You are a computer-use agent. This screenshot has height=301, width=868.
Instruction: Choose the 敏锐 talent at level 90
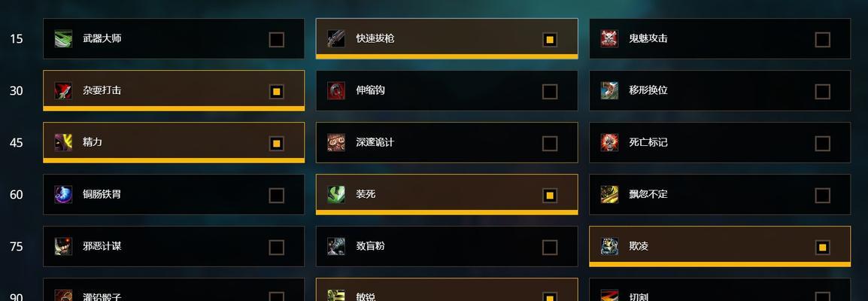[x=447, y=290]
